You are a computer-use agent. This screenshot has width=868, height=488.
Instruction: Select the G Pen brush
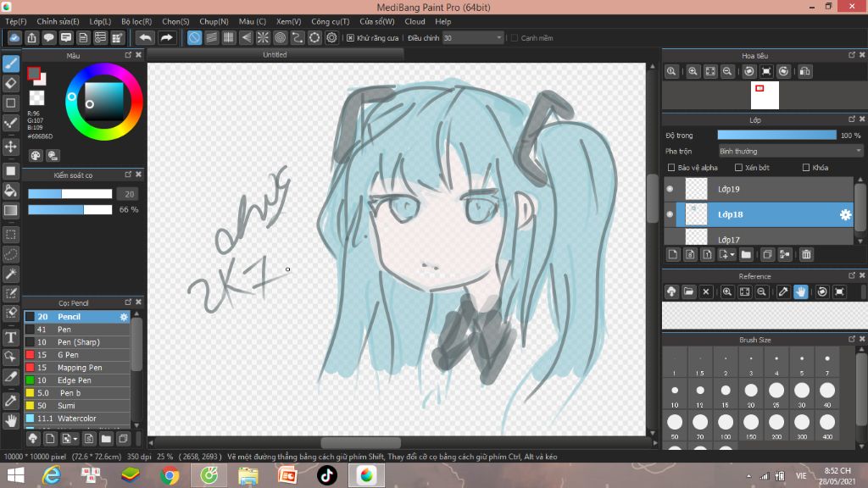coord(77,355)
